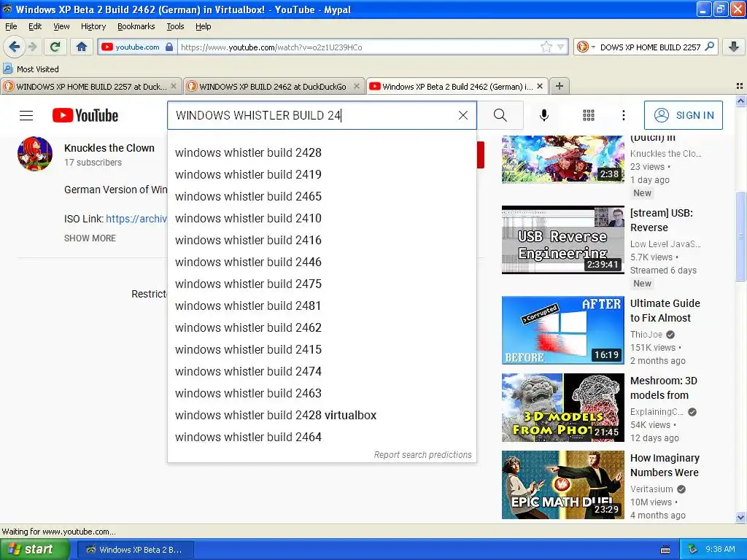Click the browser forward arrow
Screen dimensions: 747x560
pos(32,47)
